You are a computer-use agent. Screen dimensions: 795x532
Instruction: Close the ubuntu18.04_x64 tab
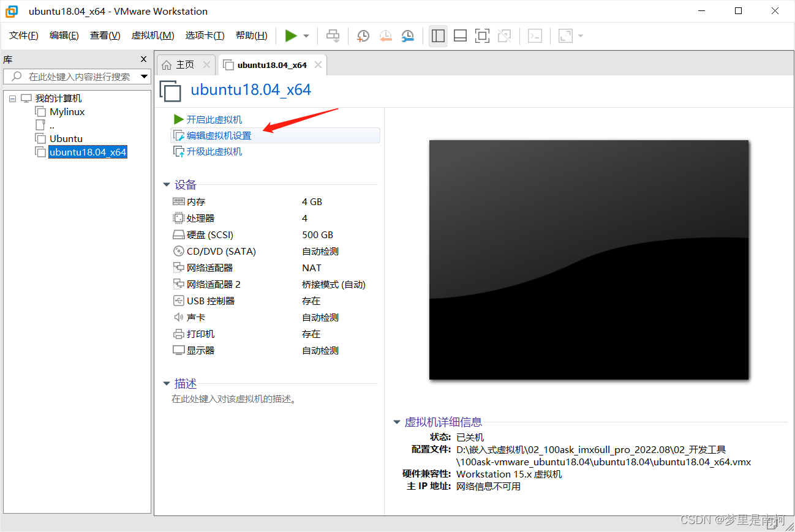(318, 64)
